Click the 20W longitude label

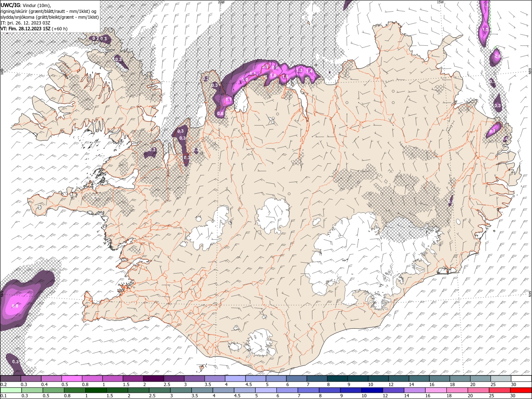coord(221,2)
